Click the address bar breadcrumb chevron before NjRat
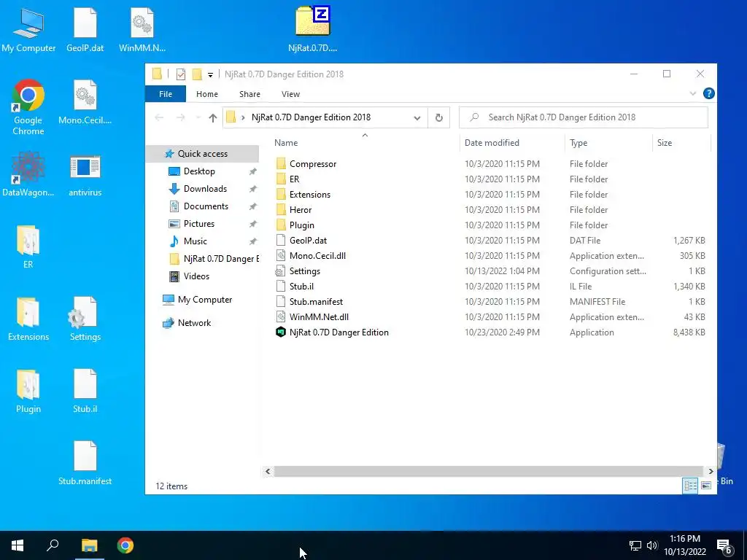This screenshot has height=560, width=747. tap(243, 117)
